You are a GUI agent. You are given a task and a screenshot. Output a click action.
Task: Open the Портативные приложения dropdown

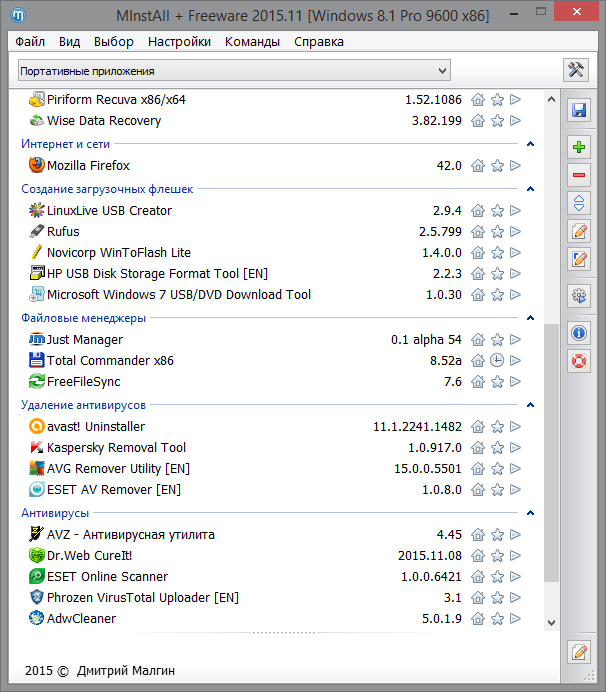(x=234, y=71)
